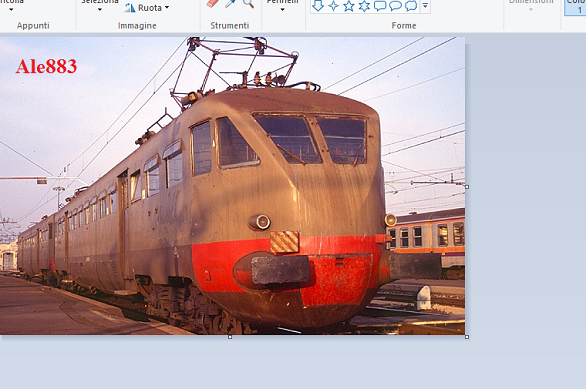The image size is (586, 389).
Task: Choose the four-point star shape
Action: 333,6
